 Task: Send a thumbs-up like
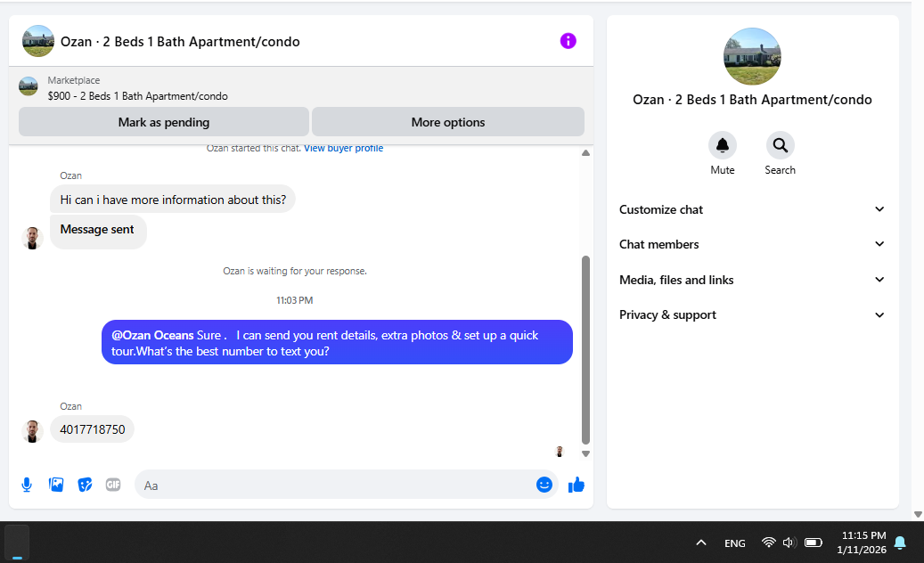(x=576, y=485)
